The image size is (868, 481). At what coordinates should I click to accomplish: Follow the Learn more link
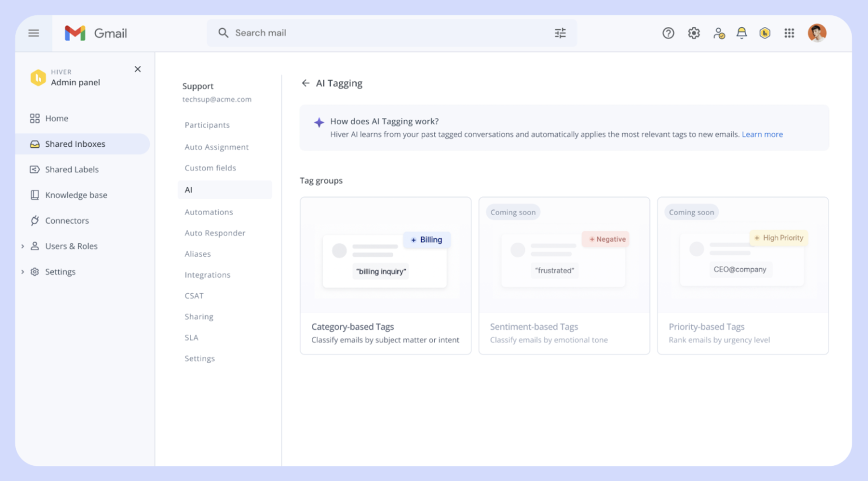tap(762, 134)
